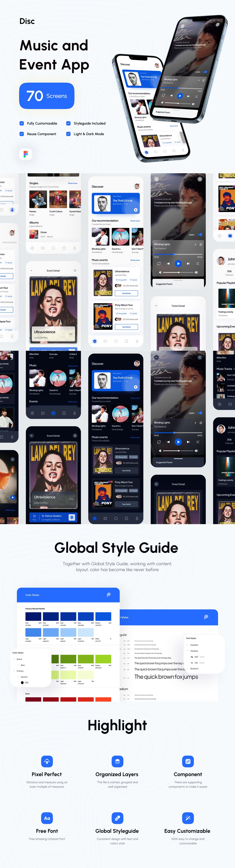The height and width of the screenshot is (868, 235).
Task: Click See Detail for dark Pony Album Tour
Action: click(x=126, y=504)
